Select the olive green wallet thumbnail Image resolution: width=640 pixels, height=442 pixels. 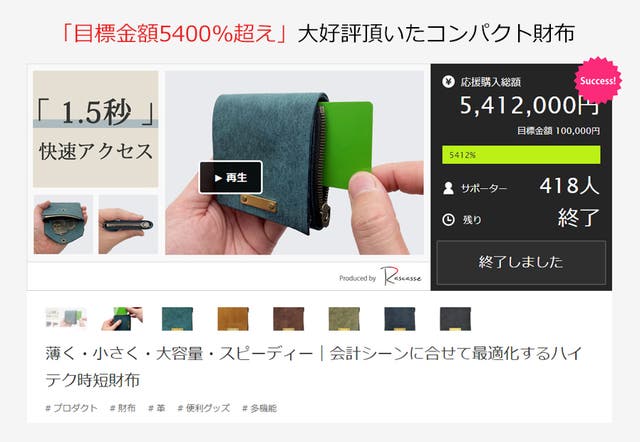pyautogui.click(x=344, y=318)
